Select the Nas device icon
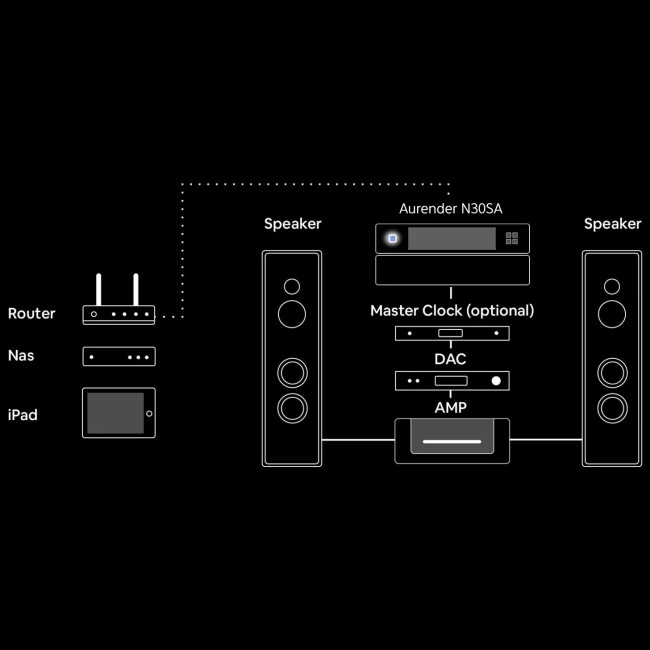This screenshot has height=650, width=650. click(x=119, y=357)
